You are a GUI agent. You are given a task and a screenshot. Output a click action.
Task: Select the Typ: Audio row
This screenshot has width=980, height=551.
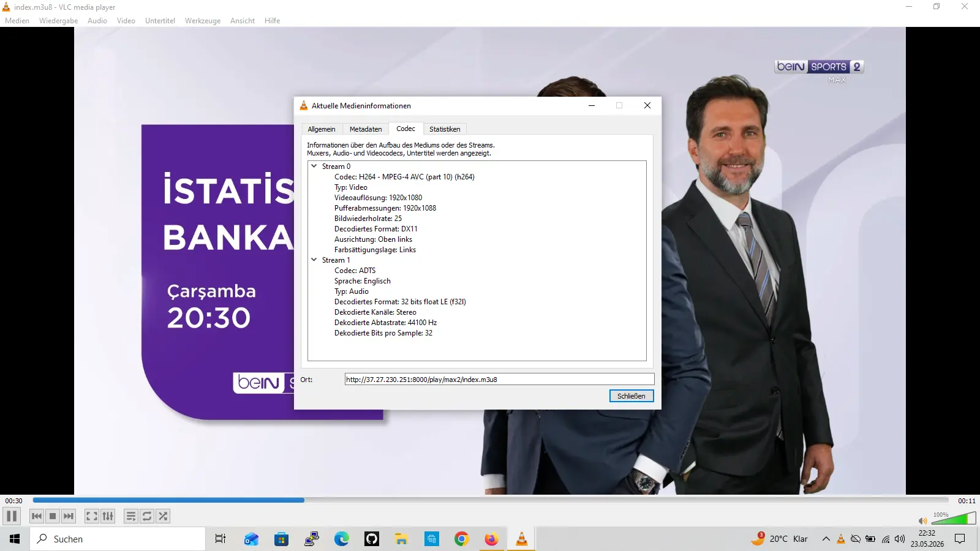pos(352,291)
